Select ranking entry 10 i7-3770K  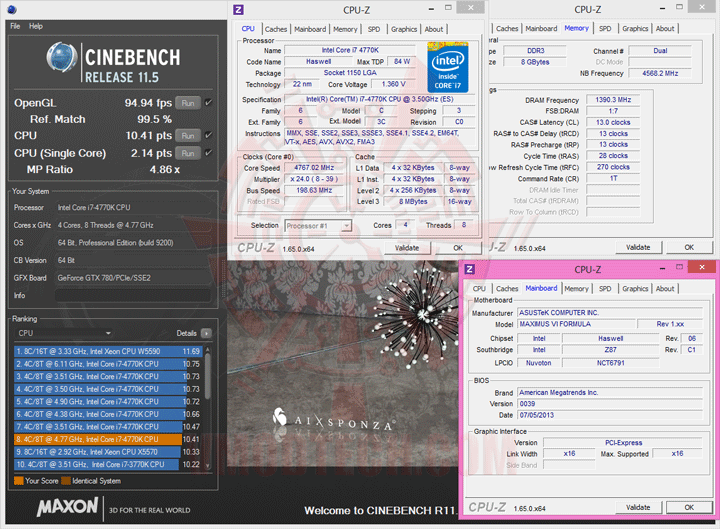108,464
